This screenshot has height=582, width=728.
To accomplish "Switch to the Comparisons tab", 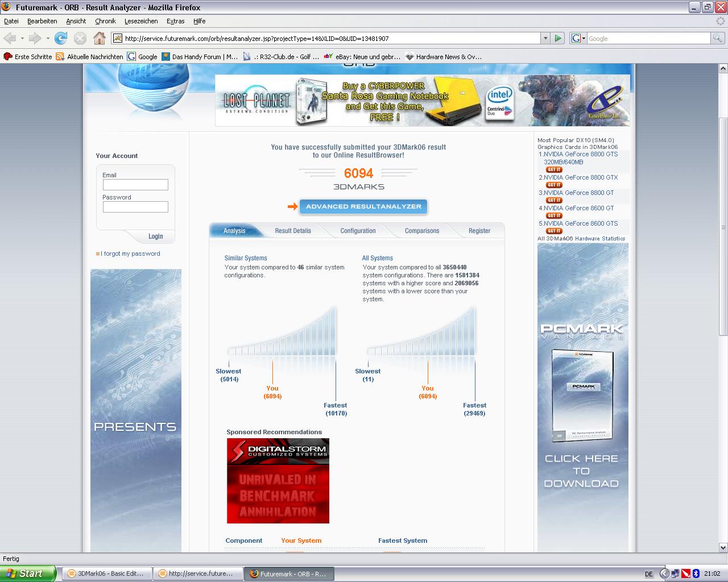I will (x=422, y=231).
